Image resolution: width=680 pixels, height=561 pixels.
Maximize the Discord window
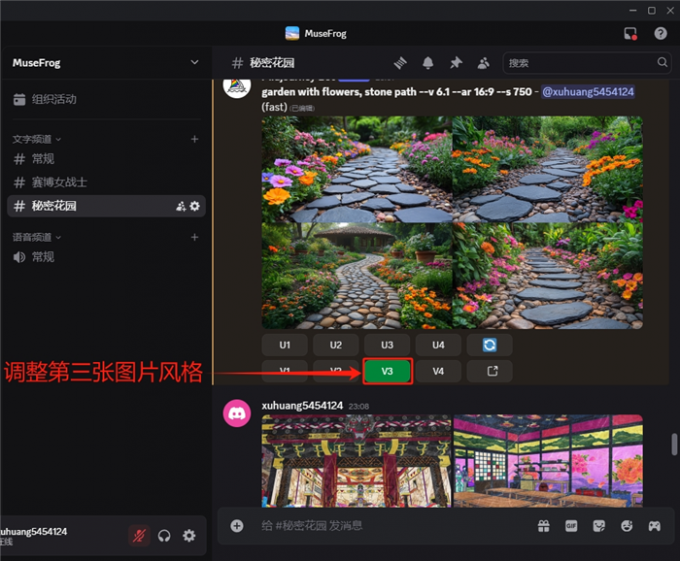click(x=652, y=10)
